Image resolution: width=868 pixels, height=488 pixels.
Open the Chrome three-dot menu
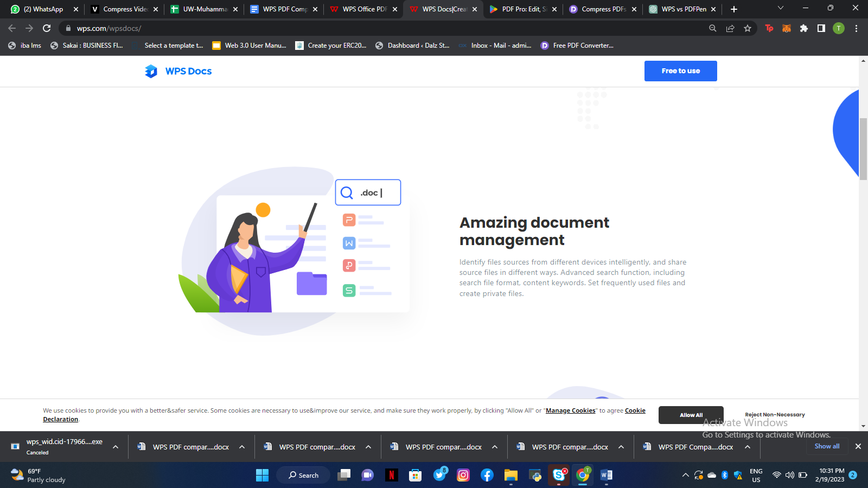coord(856,28)
